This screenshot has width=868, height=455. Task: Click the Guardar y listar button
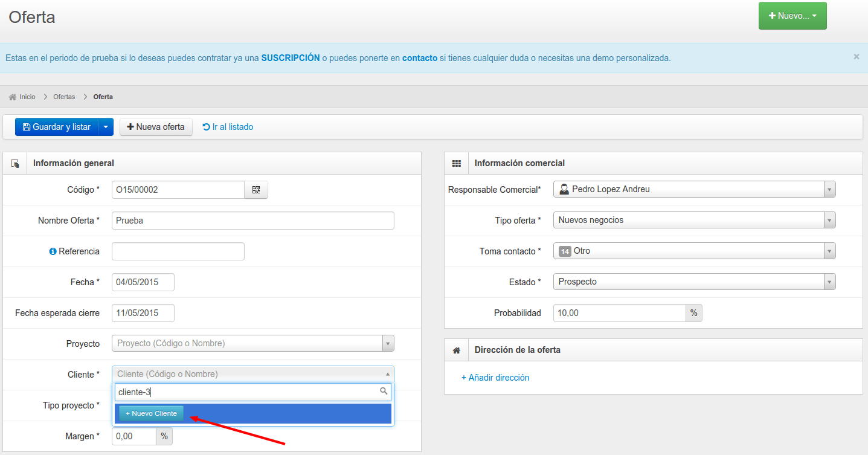coord(57,127)
